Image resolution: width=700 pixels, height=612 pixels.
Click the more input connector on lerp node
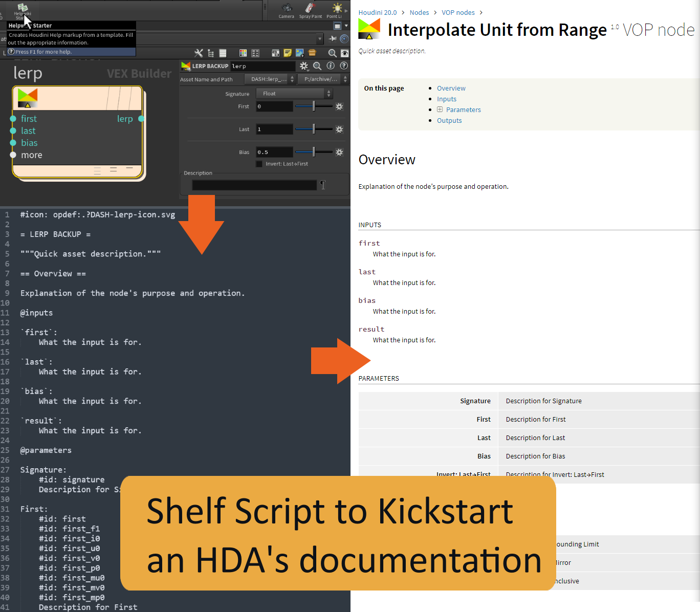coord(13,155)
